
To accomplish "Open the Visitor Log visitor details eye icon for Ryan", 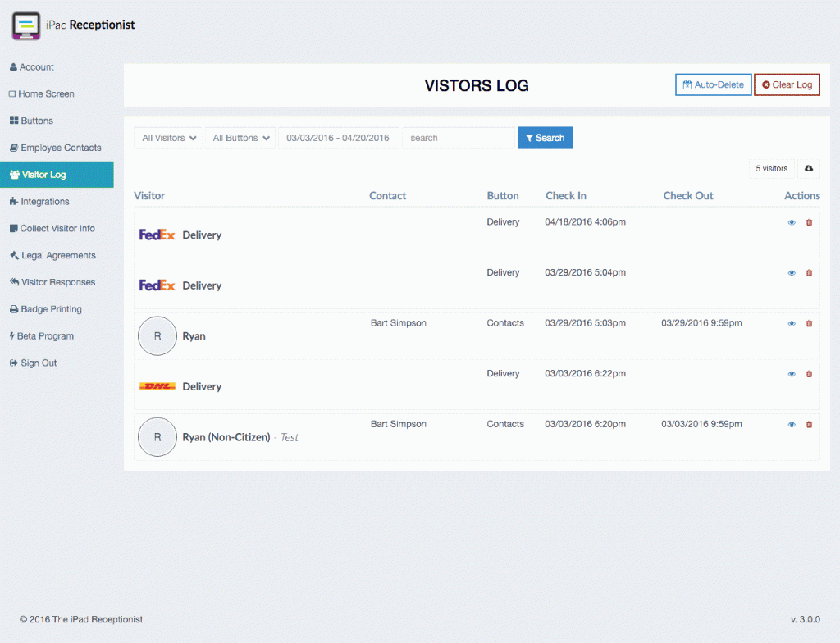I will tap(791, 323).
